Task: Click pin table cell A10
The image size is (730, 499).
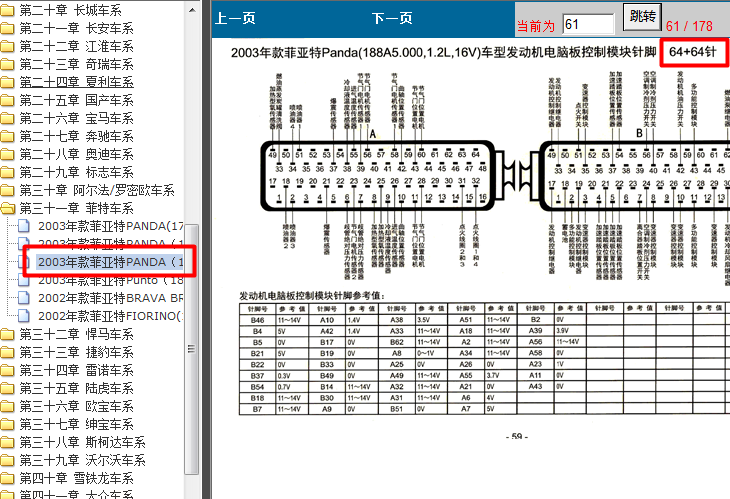Action: click(x=327, y=320)
